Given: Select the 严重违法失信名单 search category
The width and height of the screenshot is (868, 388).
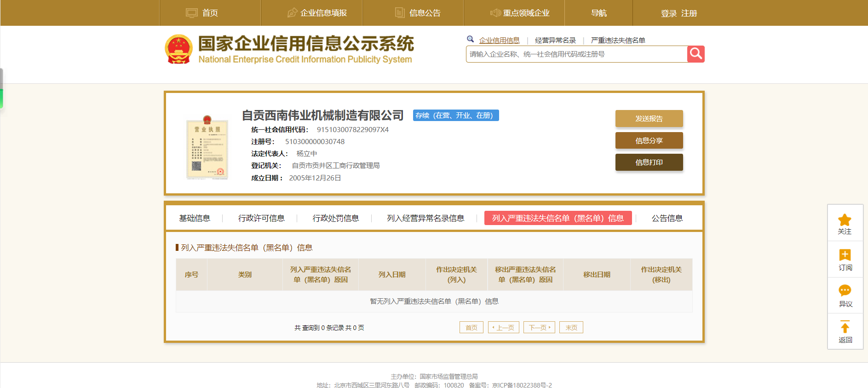Looking at the screenshot, I should (x=618, y=40).
